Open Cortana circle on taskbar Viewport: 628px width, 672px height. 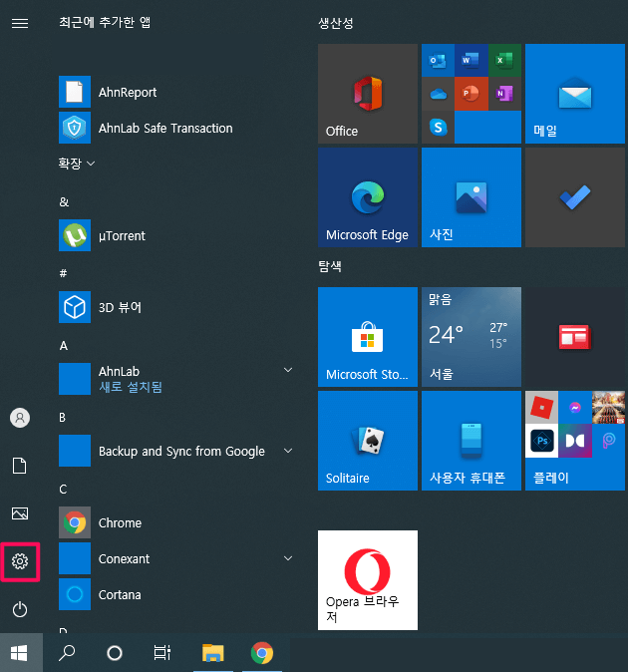[x=115, y=653]
